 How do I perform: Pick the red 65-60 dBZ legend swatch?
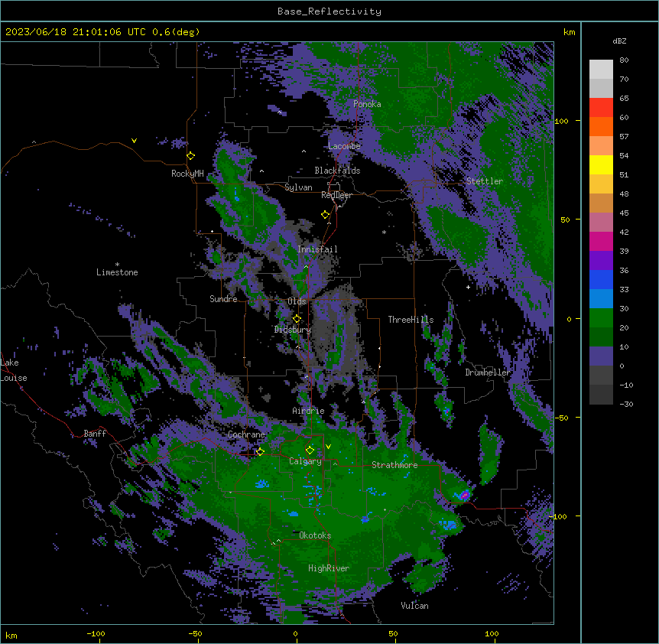click(x=601, y=108)
